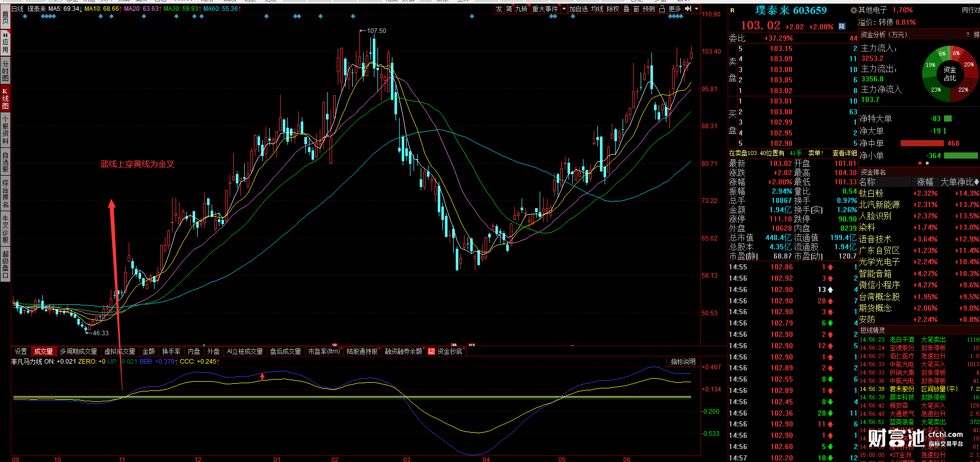Open 个股资料 sidebar tab
Image resolution: width=980 pixels, height=462 pixels.
point(5,129)
